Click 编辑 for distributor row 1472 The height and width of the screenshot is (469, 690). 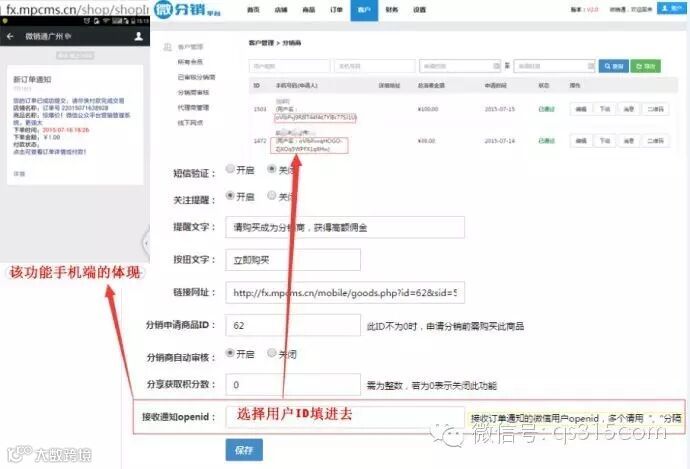[x=581, y=141]
